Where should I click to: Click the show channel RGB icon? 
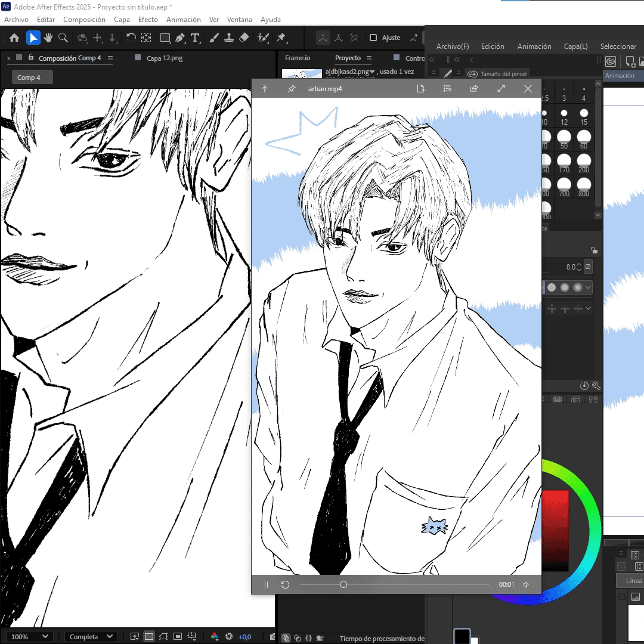(x=215, y=636)
